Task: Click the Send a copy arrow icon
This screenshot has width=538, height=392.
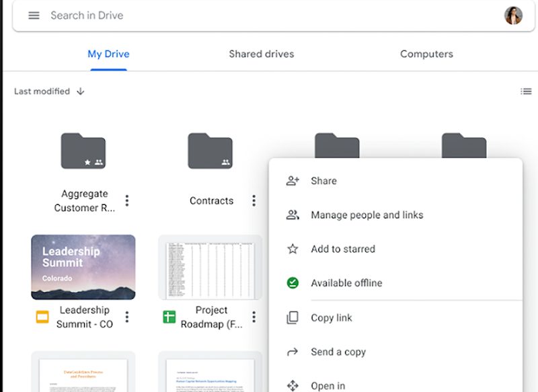Action: (293, 352)
